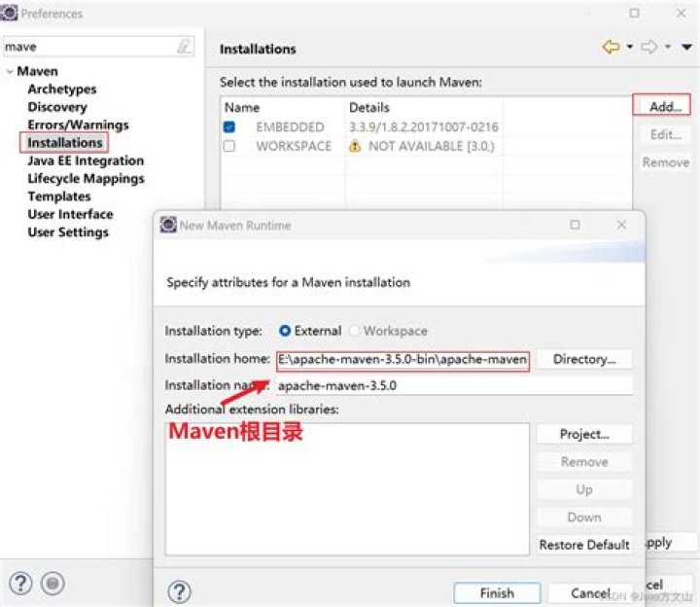The width and height of the screenshot is (700, 607).
Task: Open the User Settings preference page
Action: pos(68,232)
